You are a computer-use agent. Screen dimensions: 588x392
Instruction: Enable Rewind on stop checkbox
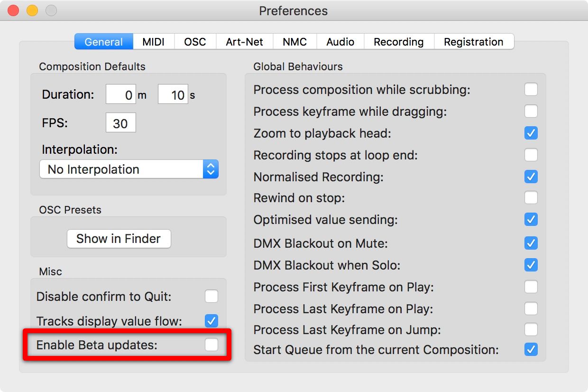pyautogui.click(x=531, y=197)
